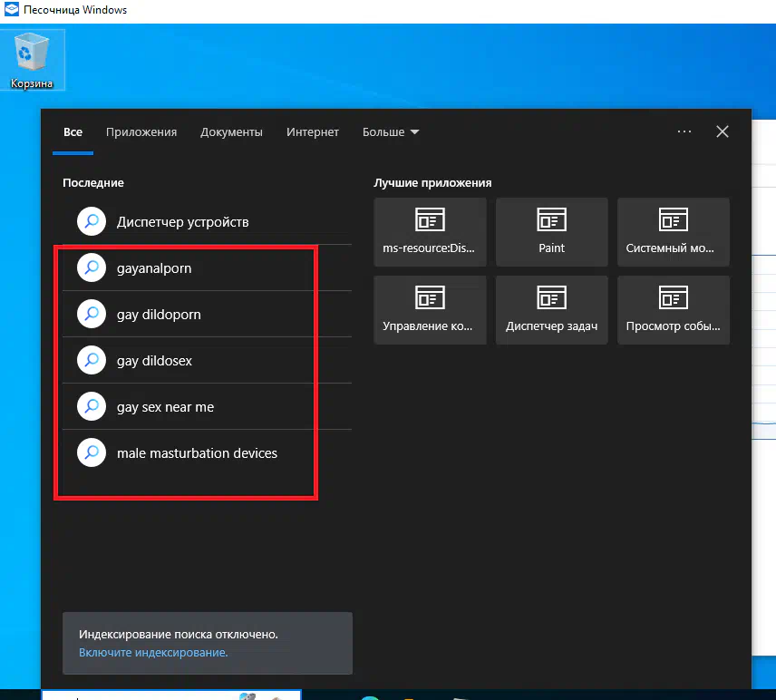This screenshot has width=776, height=700.
Task: Open the ms-resource:Dis... app tile
Action: [430, 232]
